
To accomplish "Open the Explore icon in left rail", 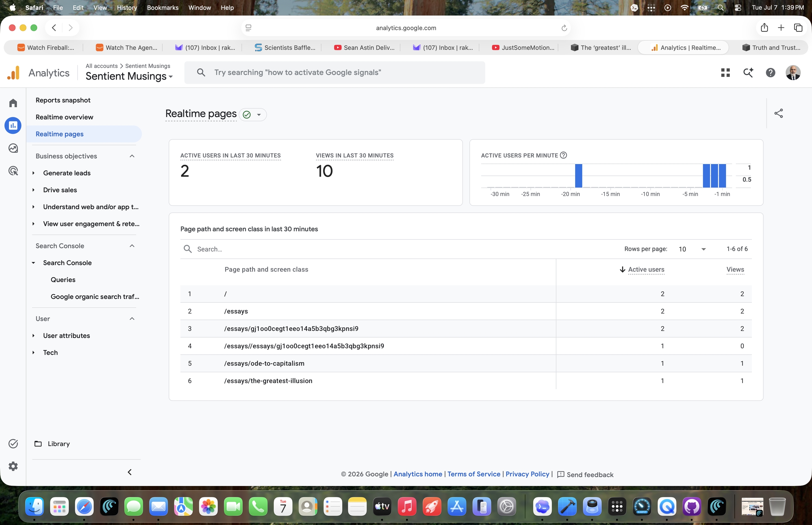I will (x=13, y=148).
